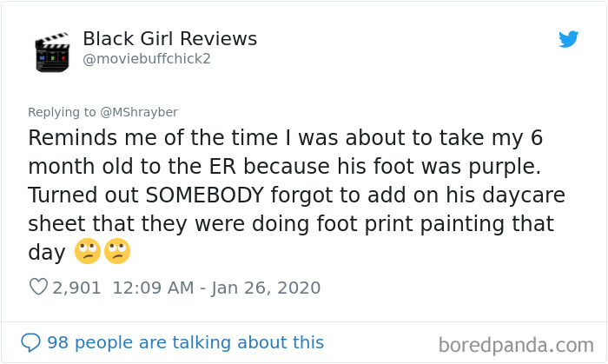Click the first eye-roll emoji
This screenshot has height=364, width=608.
coord(86,253)
